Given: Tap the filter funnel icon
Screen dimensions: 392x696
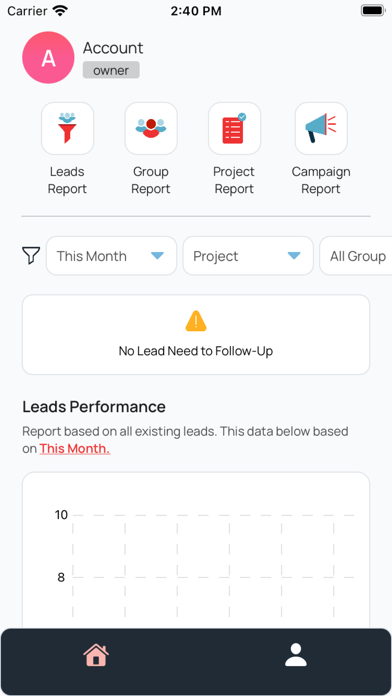Looking at the screenshot, I should click(x=31, y=256).
